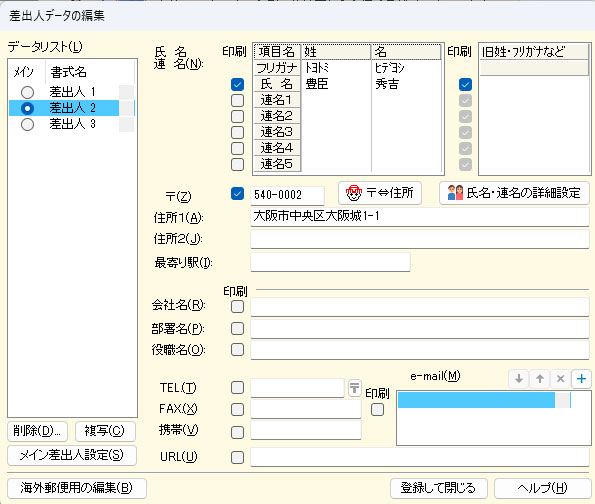Select 差出人 2 radio button
This screenshot has height=504, width=595.
27,108
